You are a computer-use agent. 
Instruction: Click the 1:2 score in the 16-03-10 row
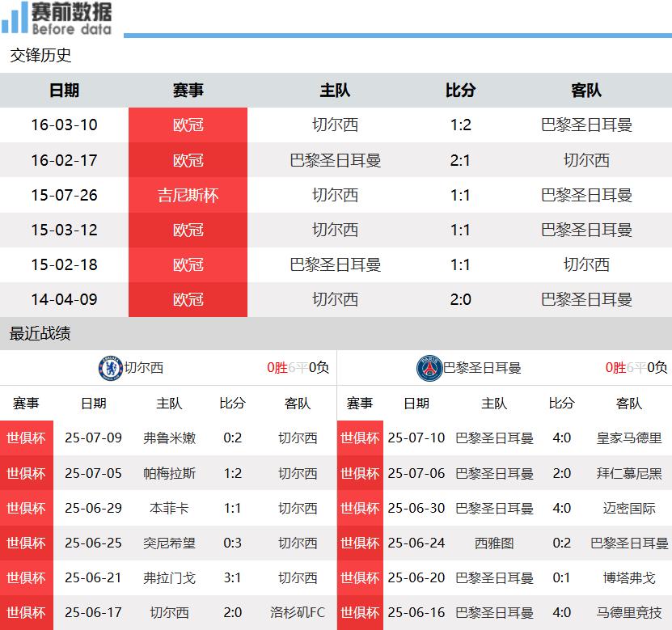click(460, 125)
